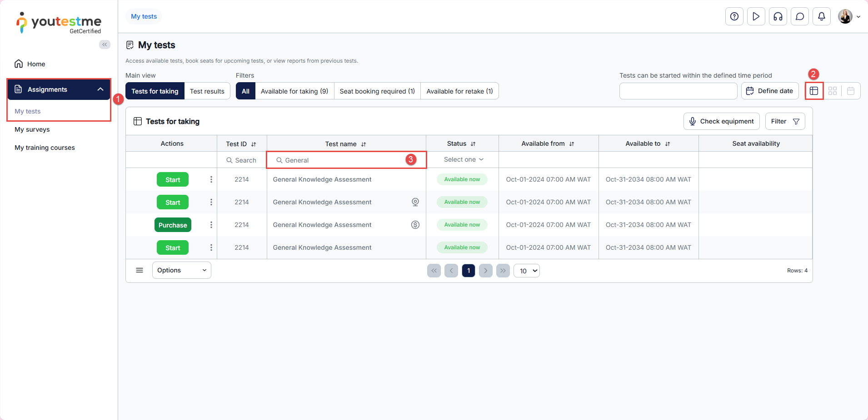This screenshot has height=420, width=868.
Task: Switch to Test results tab
Action: (207, 91)
